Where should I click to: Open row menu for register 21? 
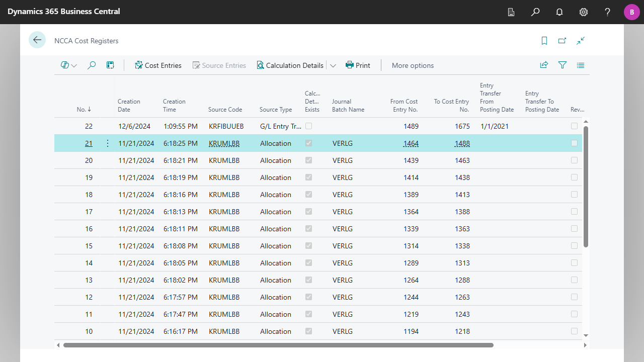(107, 143)
